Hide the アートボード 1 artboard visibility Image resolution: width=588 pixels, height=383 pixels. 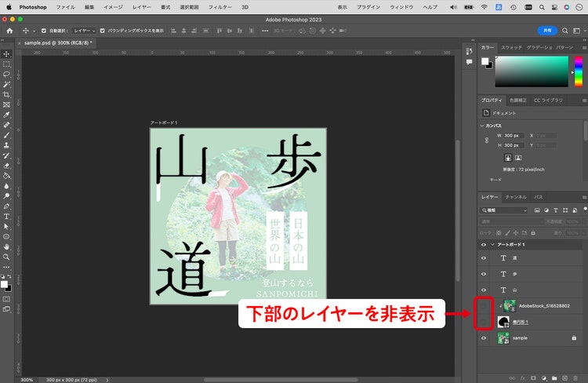(x=484, y=245)
